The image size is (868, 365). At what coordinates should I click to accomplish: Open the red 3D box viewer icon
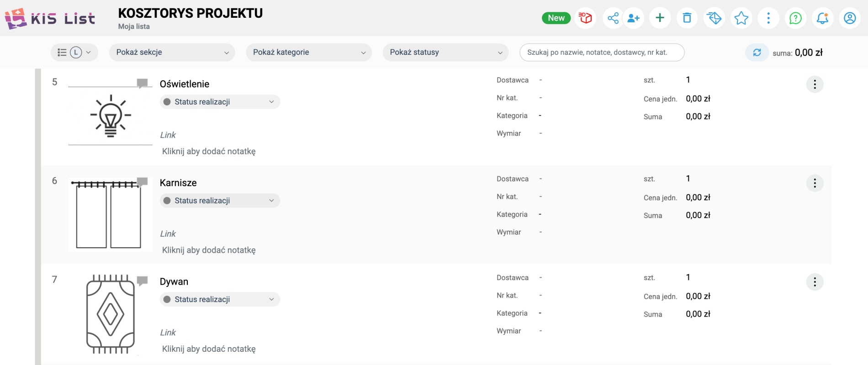pyautogui.click(x=585, y=18)
